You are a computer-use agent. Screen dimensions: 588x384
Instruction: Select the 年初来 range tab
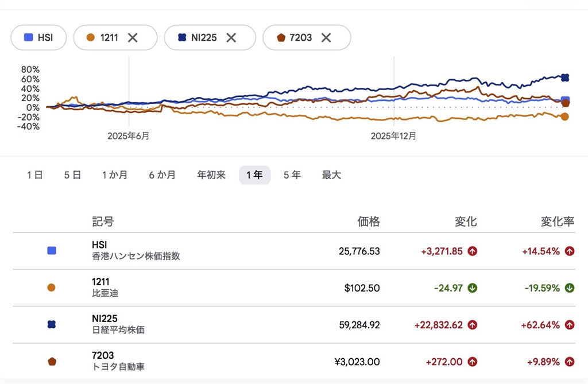pos(211,174)
